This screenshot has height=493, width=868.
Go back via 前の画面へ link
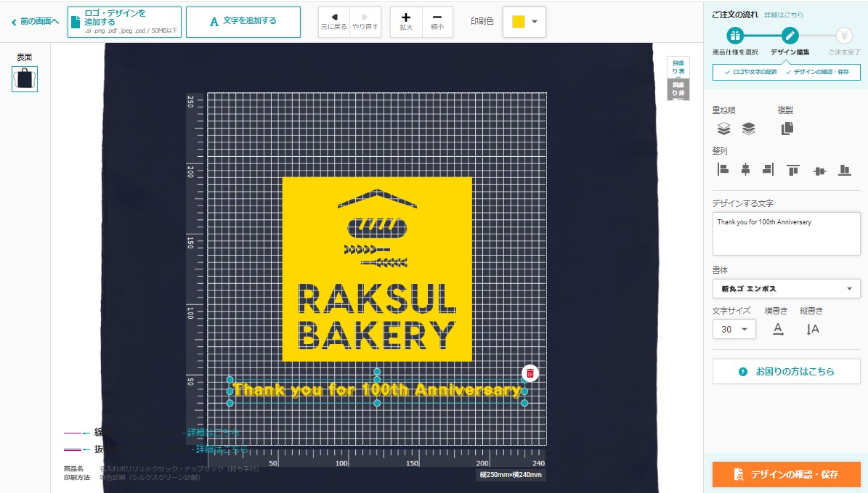point(35,22)
